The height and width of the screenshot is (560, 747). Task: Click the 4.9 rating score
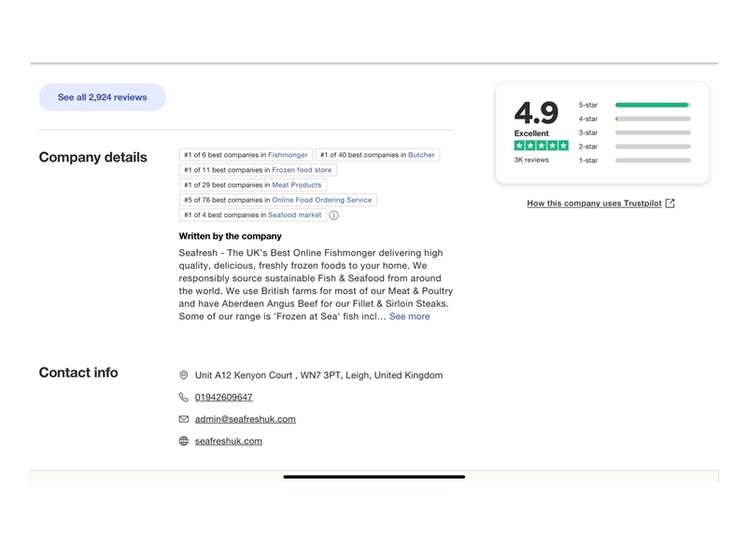click(536, 112)
